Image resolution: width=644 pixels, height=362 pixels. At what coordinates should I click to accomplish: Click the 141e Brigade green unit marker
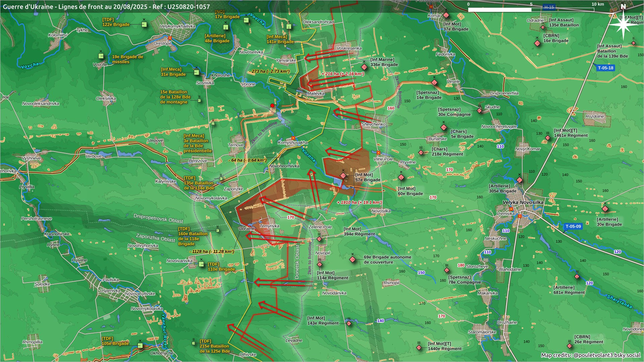click(x=289, y=26)
